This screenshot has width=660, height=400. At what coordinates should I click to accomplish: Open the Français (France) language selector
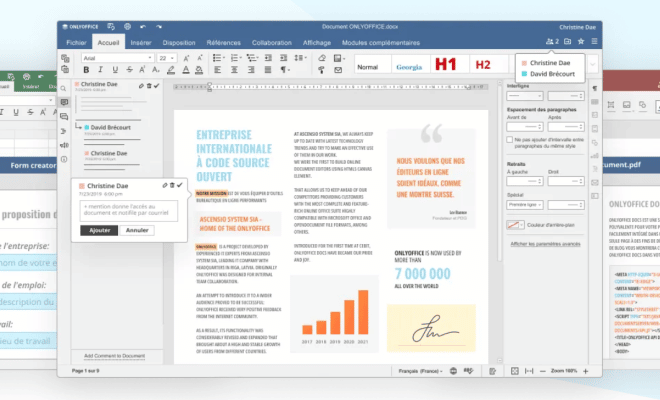[x=420, y=371]
